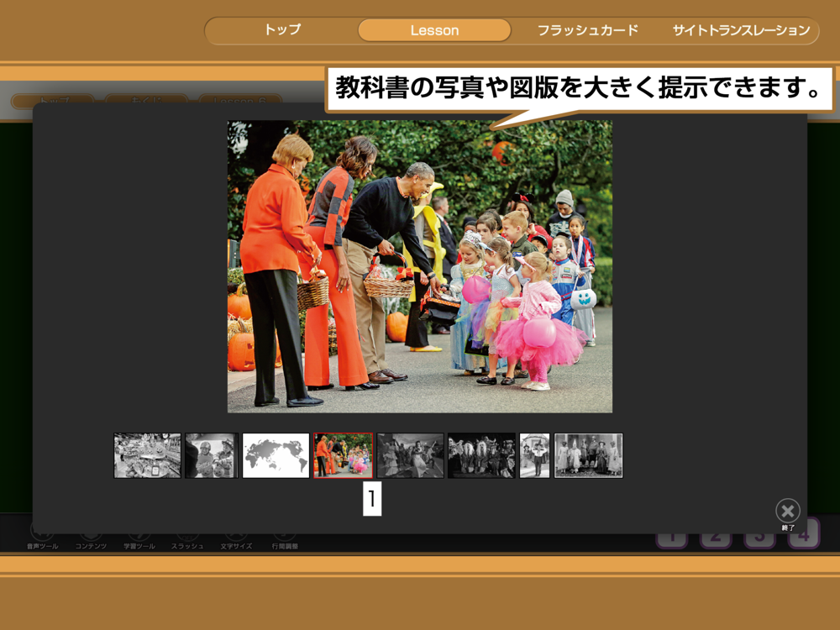840x630 pixels.
Task: Open the dark costumed group thumbnail
Action: pyautogui.click(x=481, y=455)
